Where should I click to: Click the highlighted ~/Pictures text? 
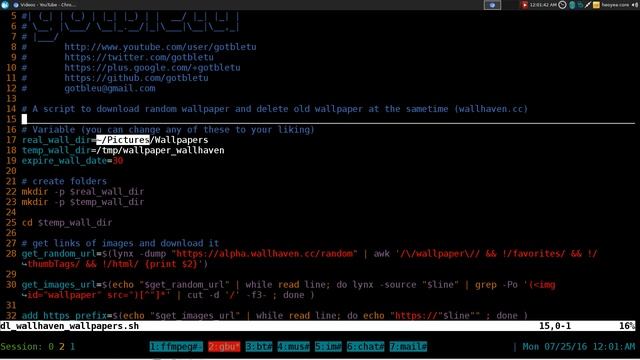123,140
